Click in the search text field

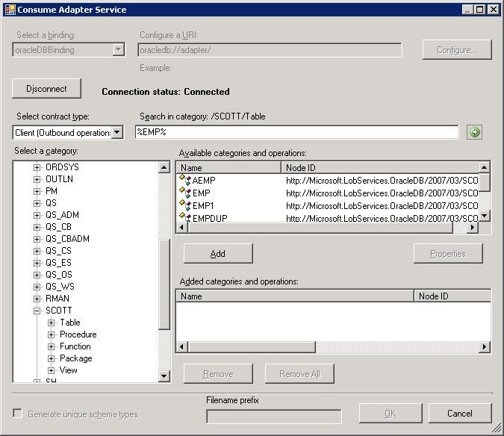[x=296, y=132]
